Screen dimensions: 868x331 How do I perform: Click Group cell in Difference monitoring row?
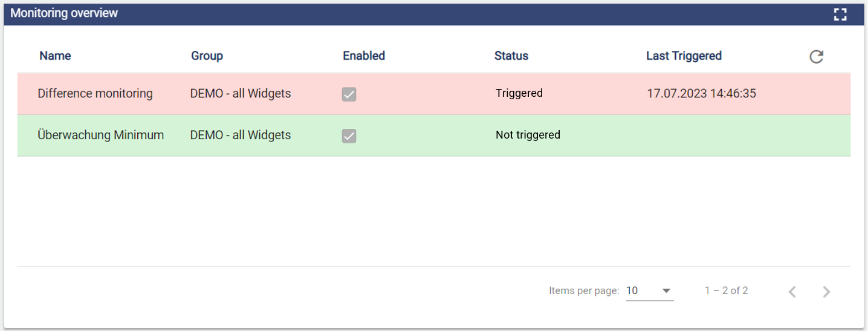click(240, 94)
